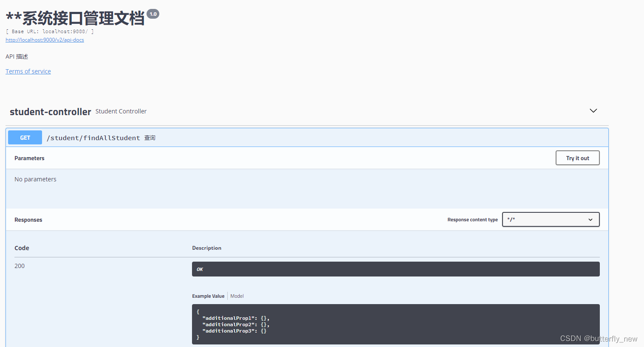Screen dimensions: 644x347
Task: Click the Base URL localhost:9000 text
Action: pos(50,31)
